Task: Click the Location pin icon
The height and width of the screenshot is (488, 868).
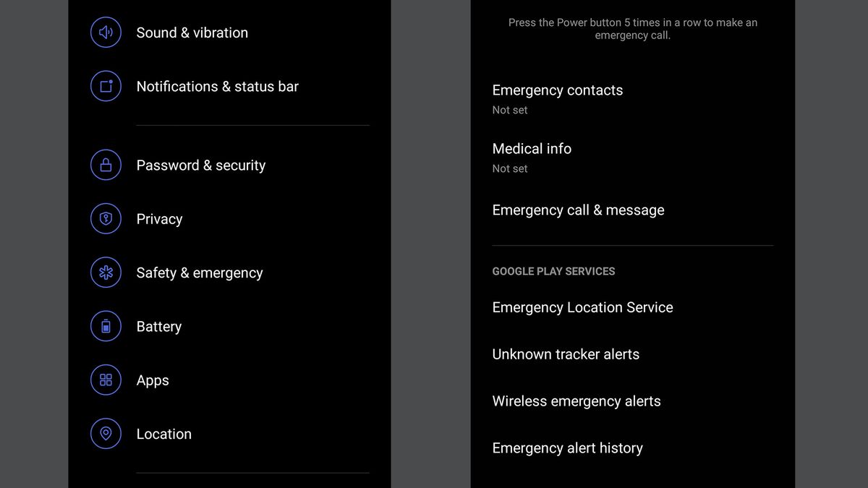Action: 106,434
